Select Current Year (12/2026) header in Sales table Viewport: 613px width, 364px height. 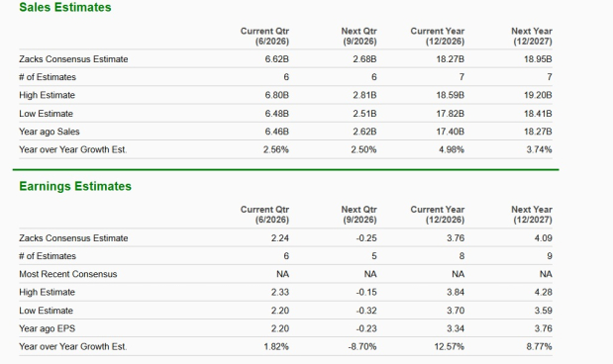pyautogui.click(x=438, y=36)
